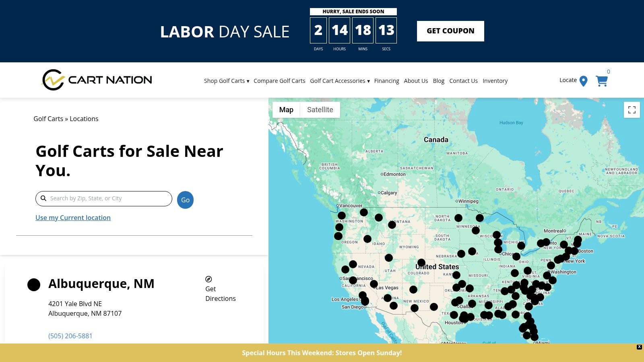644x362 pixels.
Task: Toggle fullscreen map view
Action: pyautogui.click(x=632, y=110)
